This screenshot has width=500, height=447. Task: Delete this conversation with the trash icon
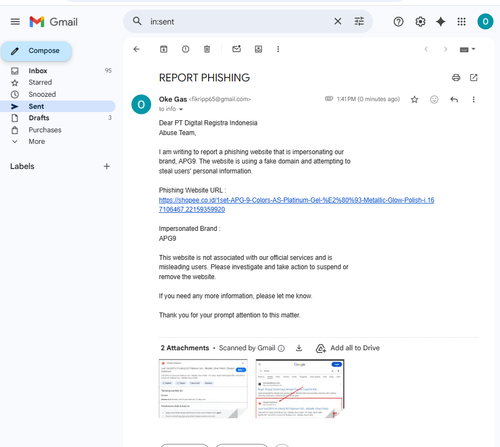click(x=207, y=49)
